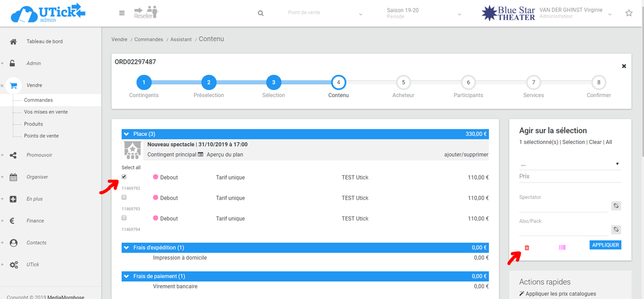Screen dimensions: 644x299
Task: Click the APPLIQUER button
Action: pyautogui.click(x=605, y=245)
